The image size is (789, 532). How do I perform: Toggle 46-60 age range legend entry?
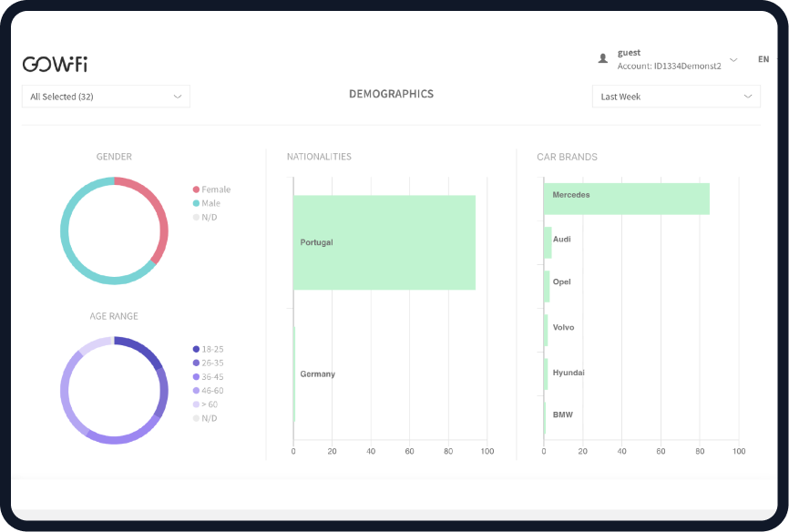(207, 390)
